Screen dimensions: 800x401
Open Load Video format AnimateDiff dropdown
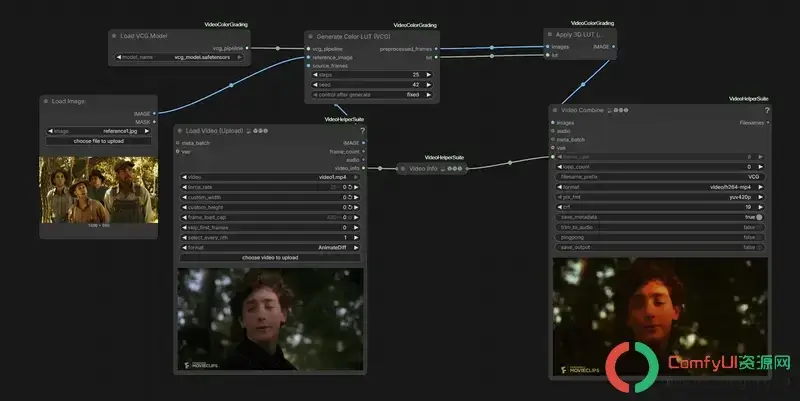[270, 247]
